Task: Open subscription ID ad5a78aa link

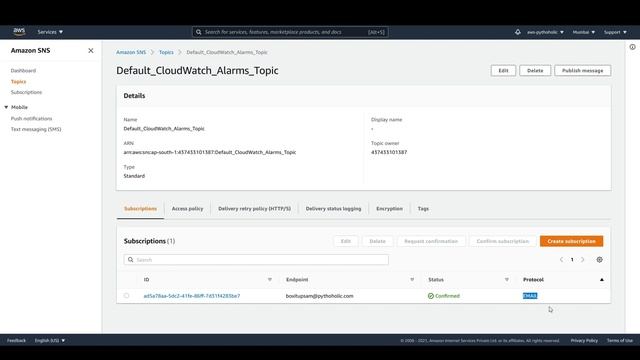Action: (x=192, y=296)
